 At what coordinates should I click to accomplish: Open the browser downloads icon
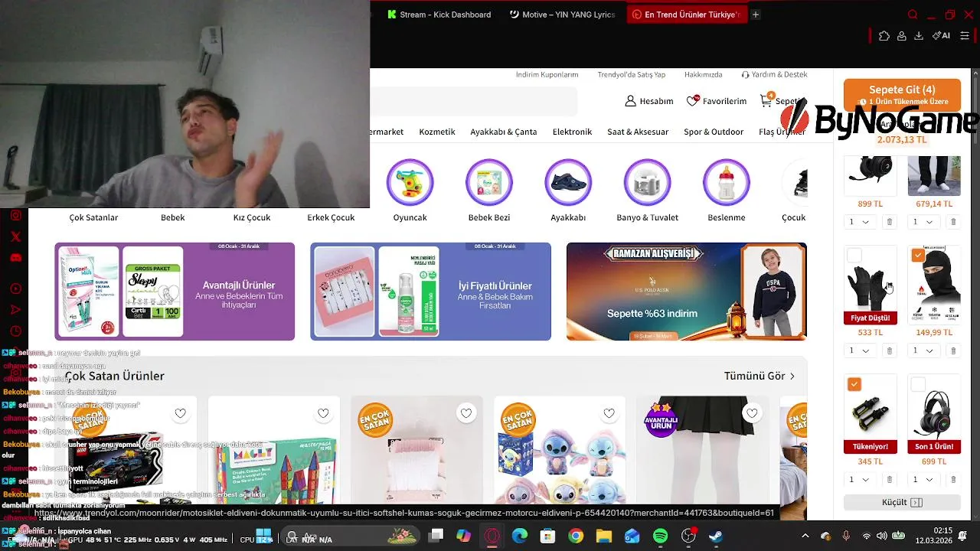919,35
